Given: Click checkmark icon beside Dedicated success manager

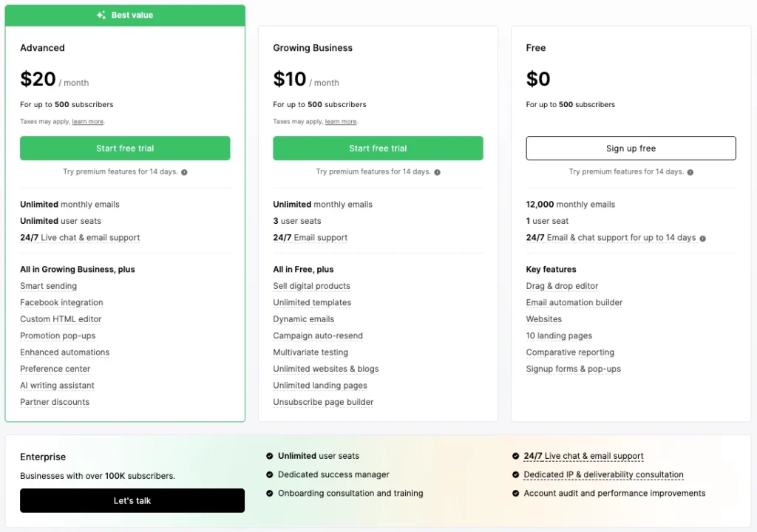Looking at the screenshot, I should pos(269,474).
